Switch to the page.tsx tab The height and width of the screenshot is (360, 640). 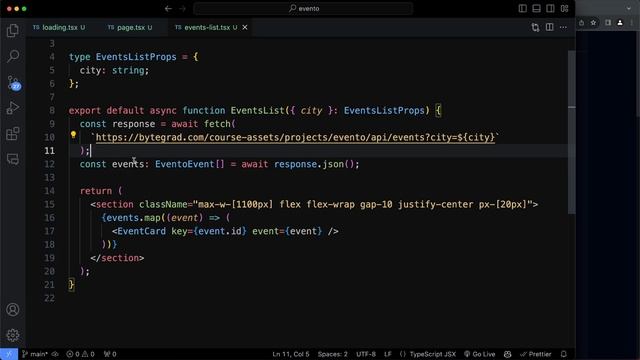[130, 27]
